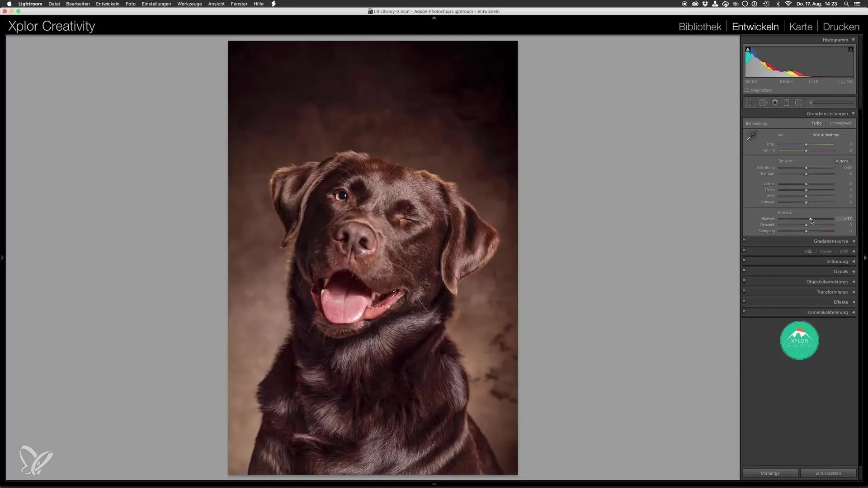Hide the module picker with top arrow
The width and height of the screenshot is (868, 488).
click(434, 18)
